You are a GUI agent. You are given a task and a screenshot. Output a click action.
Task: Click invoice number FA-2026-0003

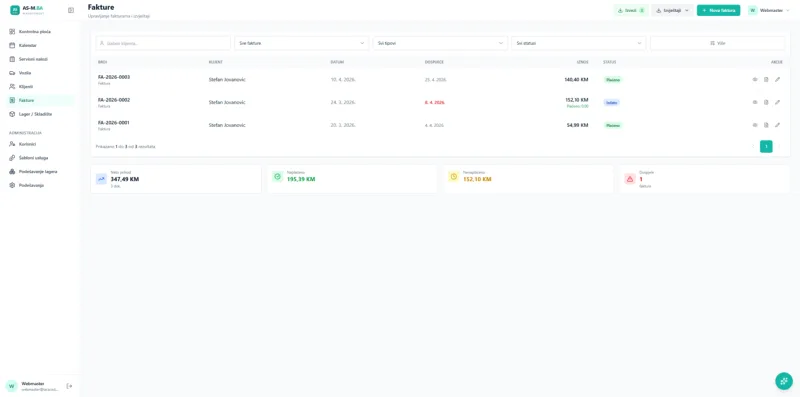114,77
